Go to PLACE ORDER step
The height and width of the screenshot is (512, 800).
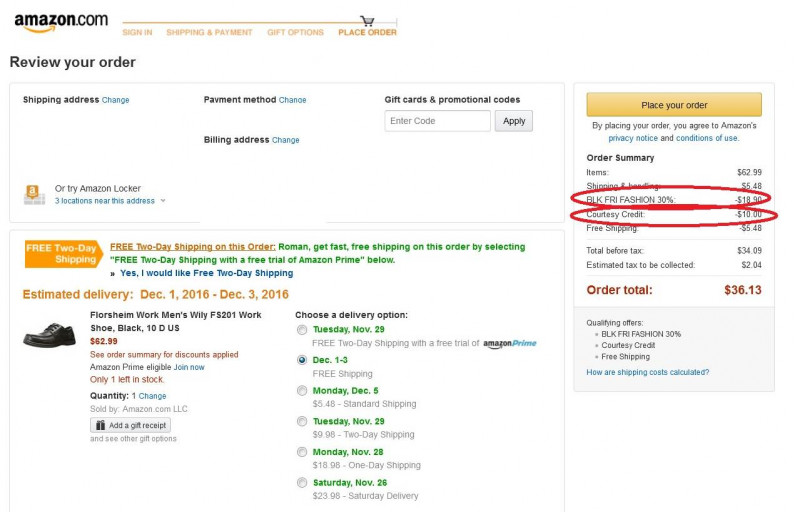tap(367, 32)
